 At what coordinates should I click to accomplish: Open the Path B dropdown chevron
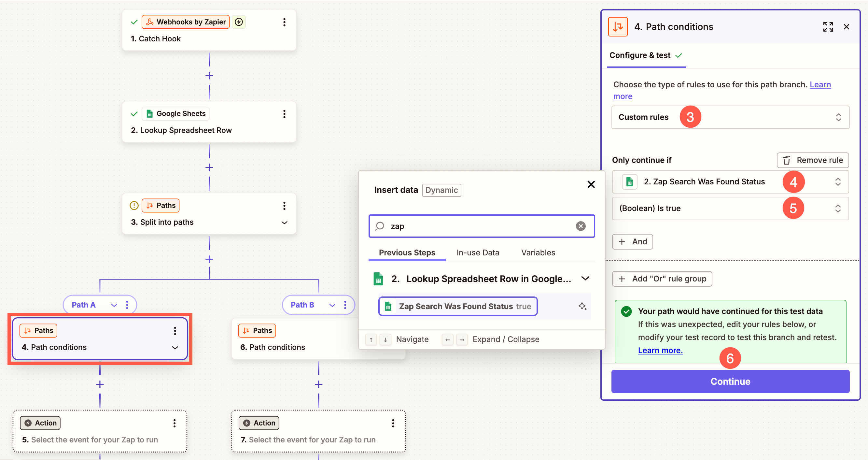click(x=332, y=305)
